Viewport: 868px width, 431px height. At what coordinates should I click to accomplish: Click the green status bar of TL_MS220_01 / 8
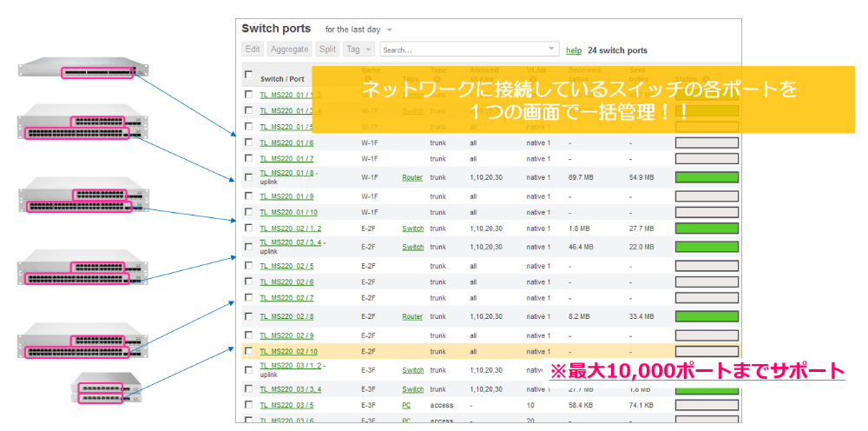click(707, 177)
